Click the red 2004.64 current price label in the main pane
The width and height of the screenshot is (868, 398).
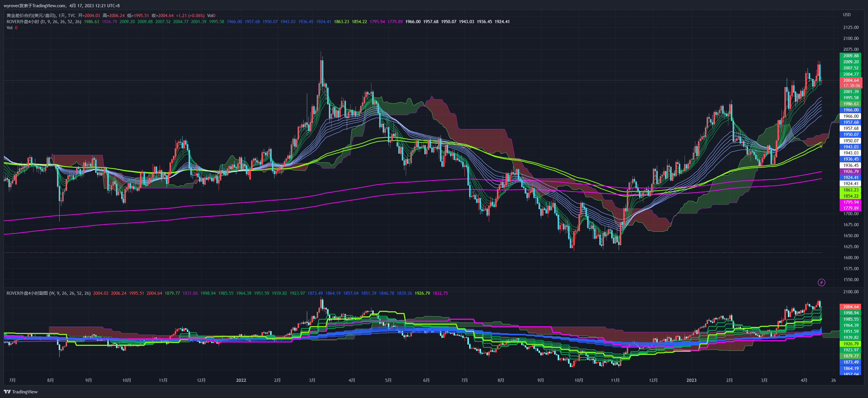tap(850, 80)
